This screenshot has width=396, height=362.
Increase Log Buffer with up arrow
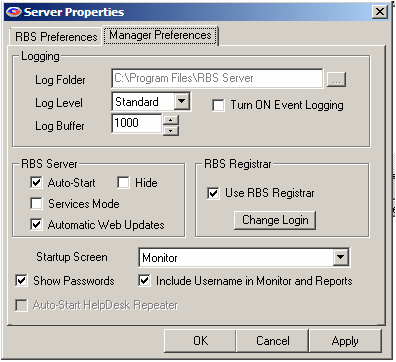point(171,120)
